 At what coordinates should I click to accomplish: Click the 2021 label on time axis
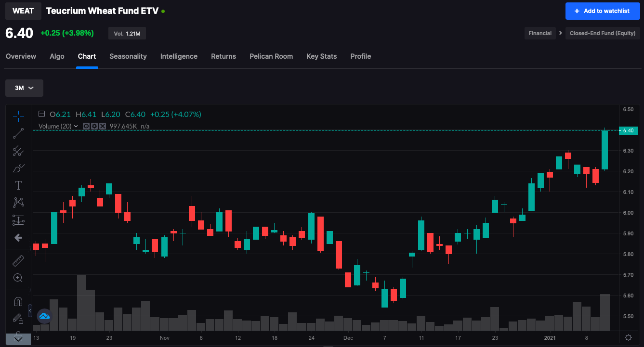click(x=550, y=338)
